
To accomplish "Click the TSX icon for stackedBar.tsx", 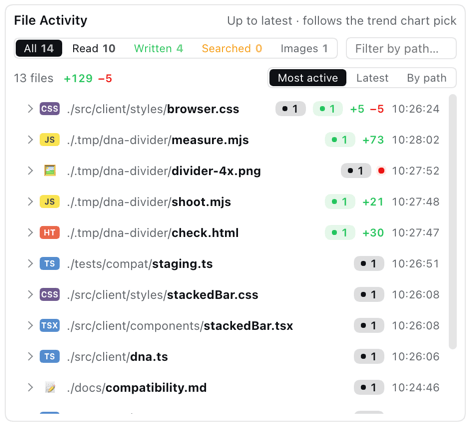I will pyautogui.click(x=50, y=325).
